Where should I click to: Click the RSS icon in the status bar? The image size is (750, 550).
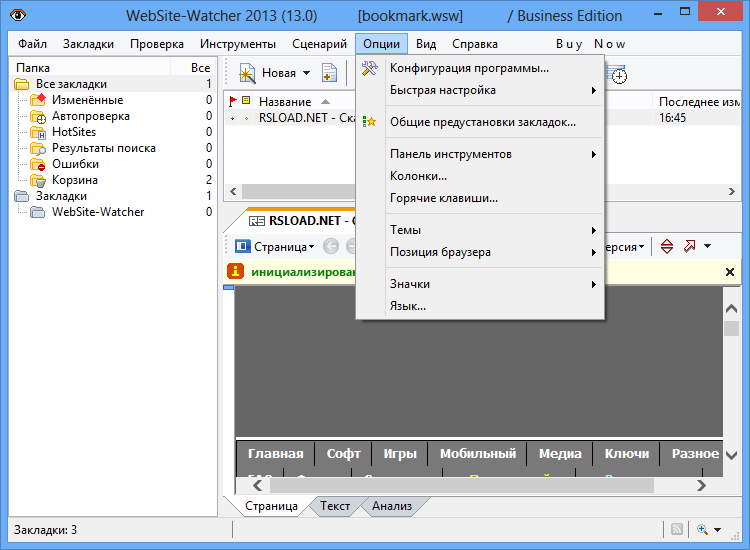tap(676, 529)
